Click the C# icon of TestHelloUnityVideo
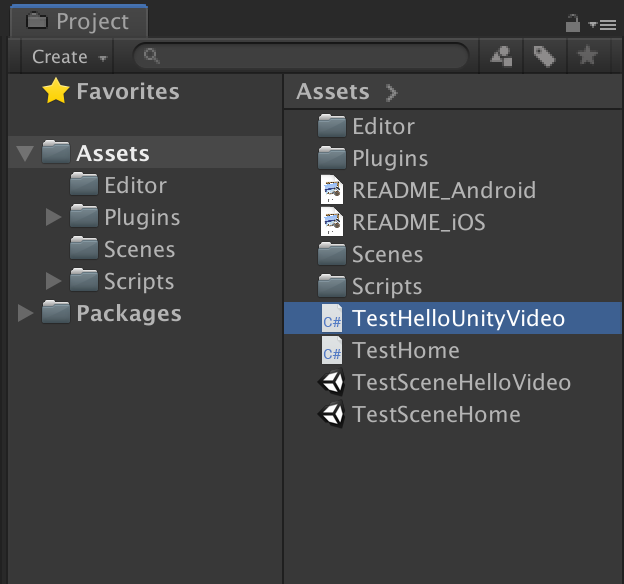The height and width of the screenshot is (584, 624). click(x=332, y=318)
